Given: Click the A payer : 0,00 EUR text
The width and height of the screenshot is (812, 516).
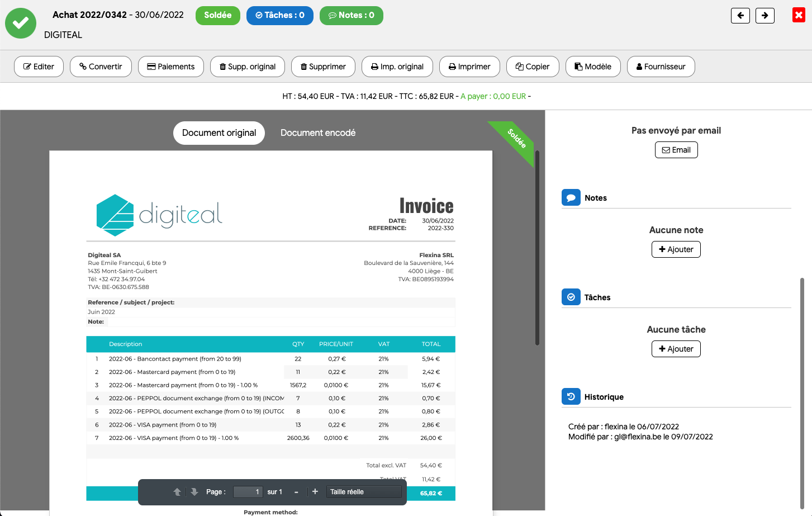Looking at the screenshot, I should click(x=493, y=96).
